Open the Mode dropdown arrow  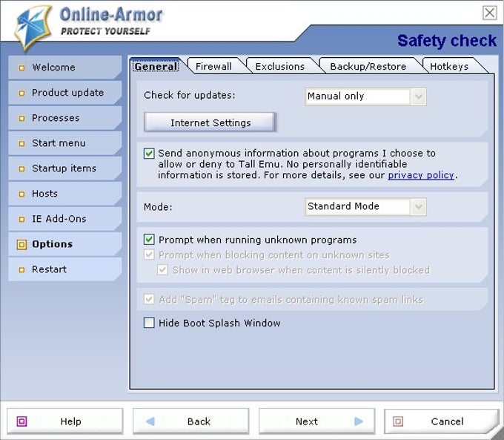pyautogui.click(x=418, y=206)
